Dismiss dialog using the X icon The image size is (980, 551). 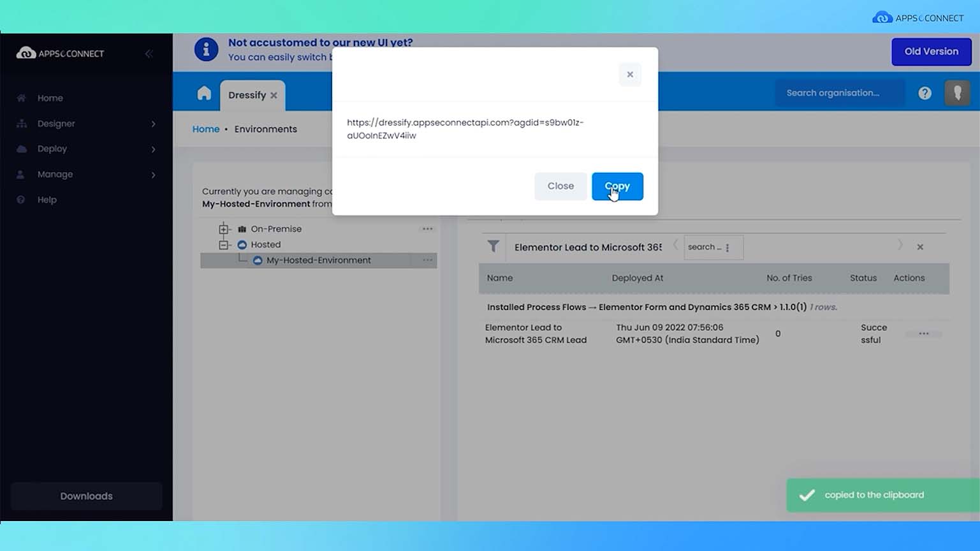click(630, 75)
